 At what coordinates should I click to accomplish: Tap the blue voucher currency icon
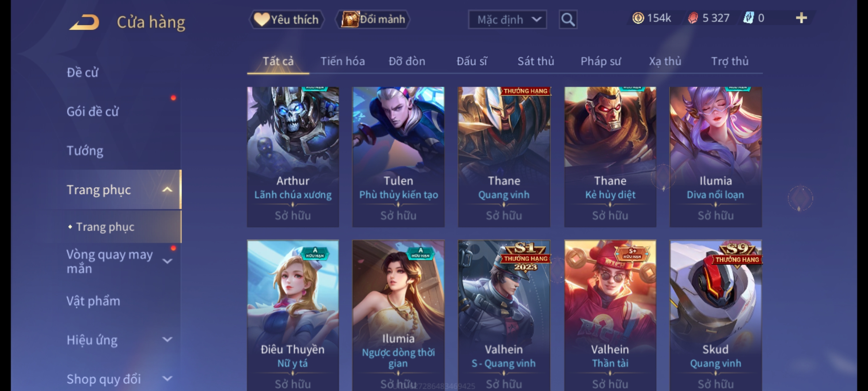[x=748, y=18]
